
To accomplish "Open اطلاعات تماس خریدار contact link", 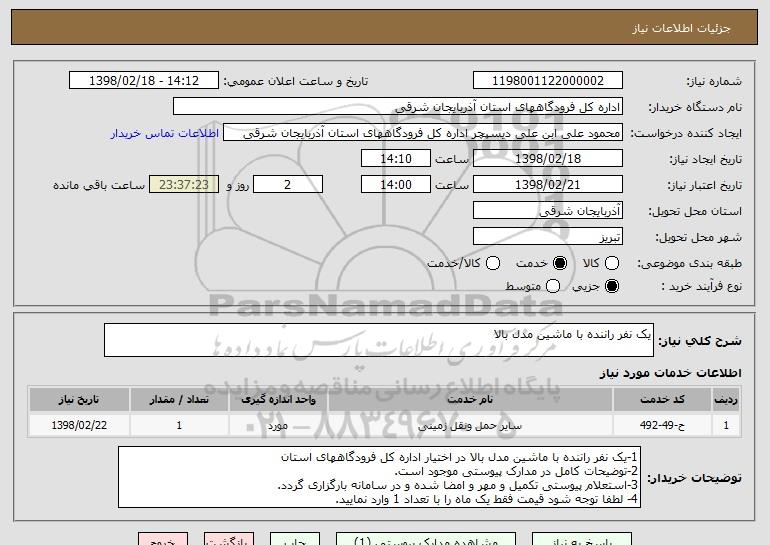I will point(165,134).
